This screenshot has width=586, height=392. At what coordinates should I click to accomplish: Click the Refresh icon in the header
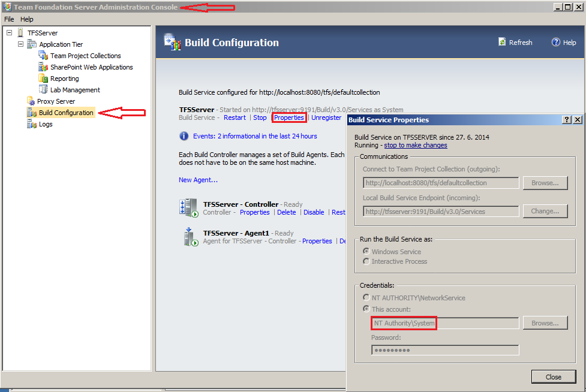502,42
